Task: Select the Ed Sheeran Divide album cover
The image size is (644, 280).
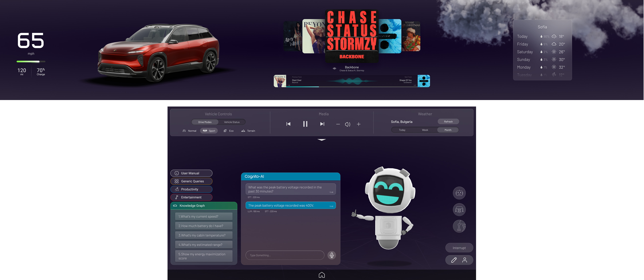Action: pos(390,36)
